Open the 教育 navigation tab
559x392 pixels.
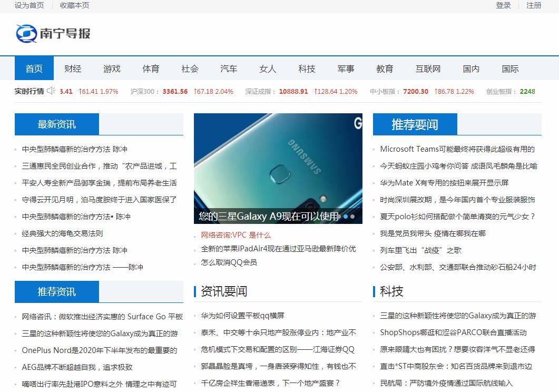[385, 68]
